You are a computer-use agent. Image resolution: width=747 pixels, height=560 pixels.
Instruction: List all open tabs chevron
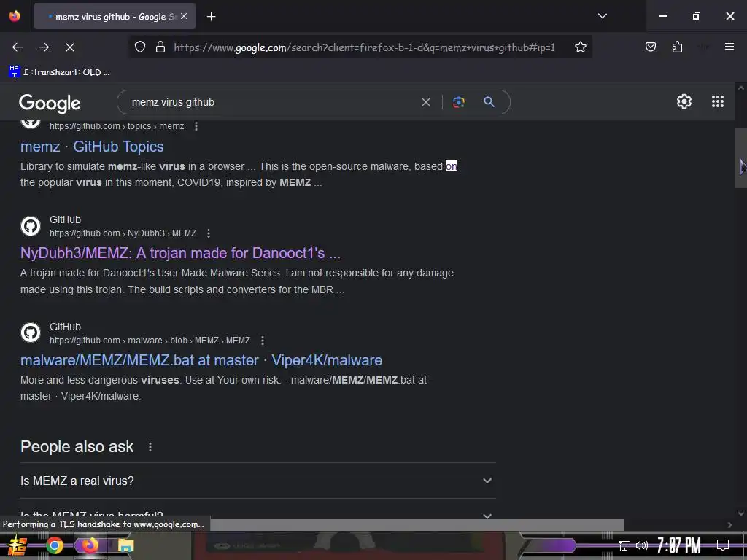[x=602, y=16]
